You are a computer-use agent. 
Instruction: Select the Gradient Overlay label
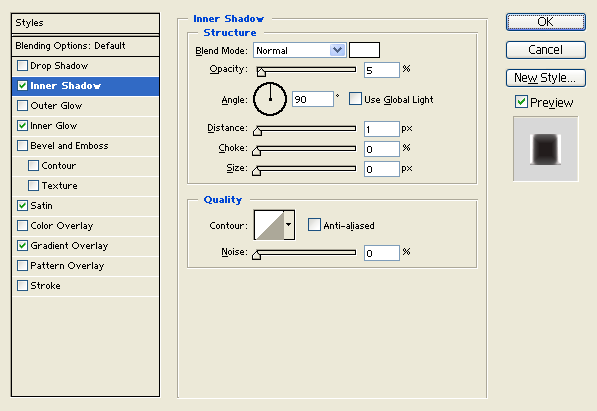(x=69, y=246)
